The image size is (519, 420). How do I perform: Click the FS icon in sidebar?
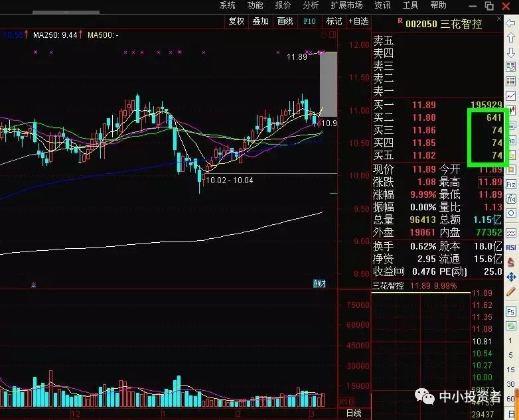point(511,312)
